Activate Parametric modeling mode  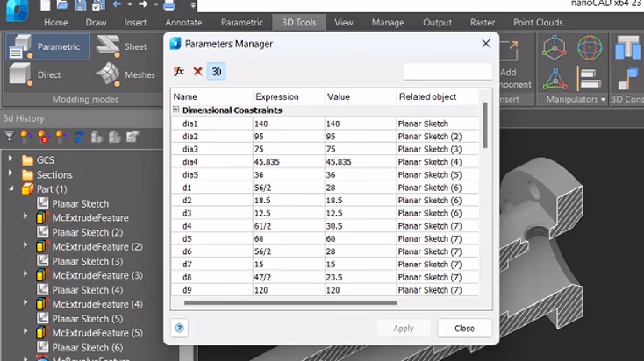pyautogui.click(x=48, y=46)
